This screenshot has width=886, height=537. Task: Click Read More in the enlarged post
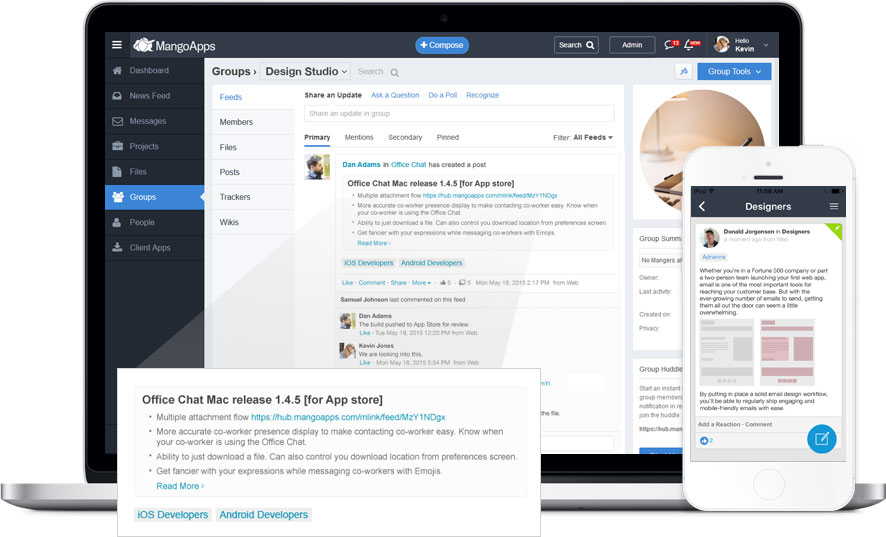(x=180, y=486)
